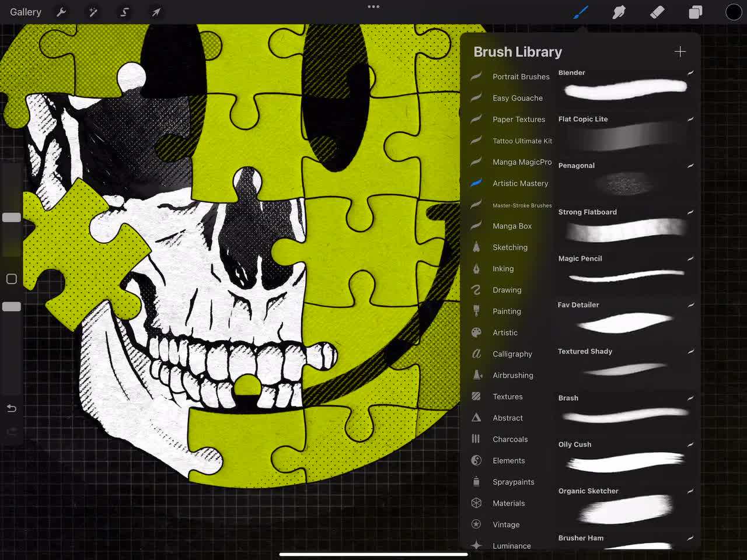Choose the Flat Copic Lite brush
Viewport: 747px width, 560px height.
click(626, 133)
